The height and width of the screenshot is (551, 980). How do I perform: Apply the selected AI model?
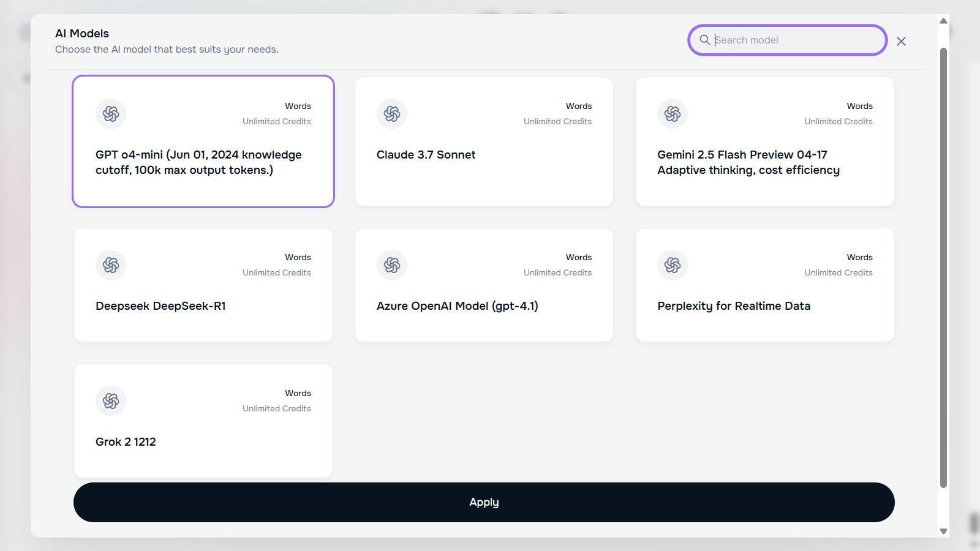(x=484, y=502)
